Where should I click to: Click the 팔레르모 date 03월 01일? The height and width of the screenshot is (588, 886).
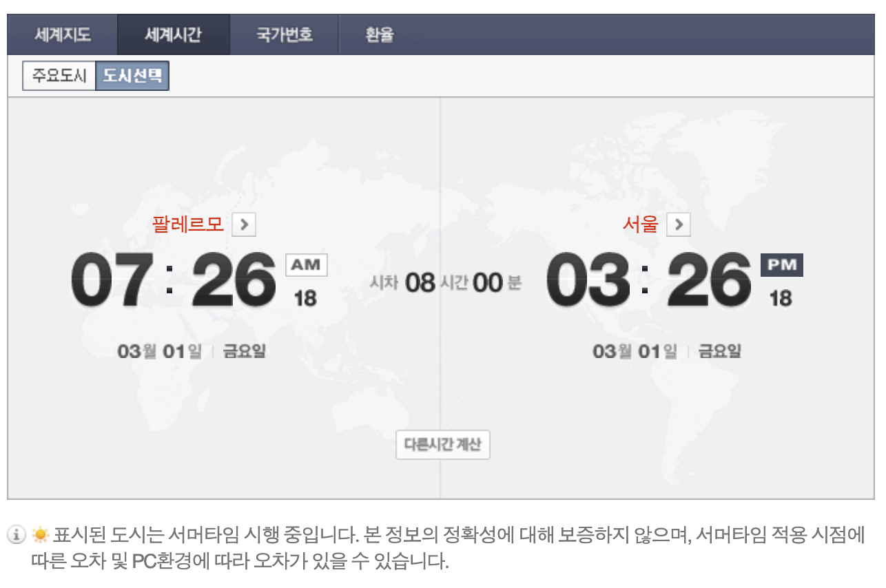[x=160, y=352]
